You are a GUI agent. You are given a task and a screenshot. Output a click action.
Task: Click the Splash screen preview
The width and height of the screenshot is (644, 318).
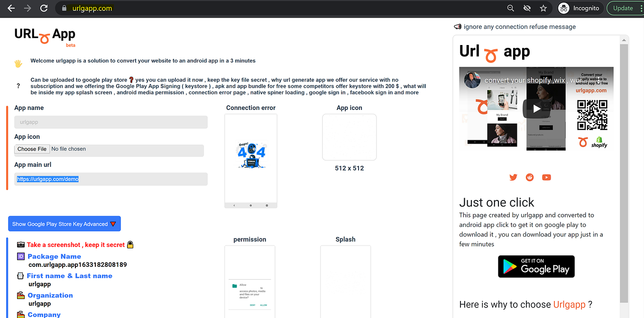pos(345,282)
